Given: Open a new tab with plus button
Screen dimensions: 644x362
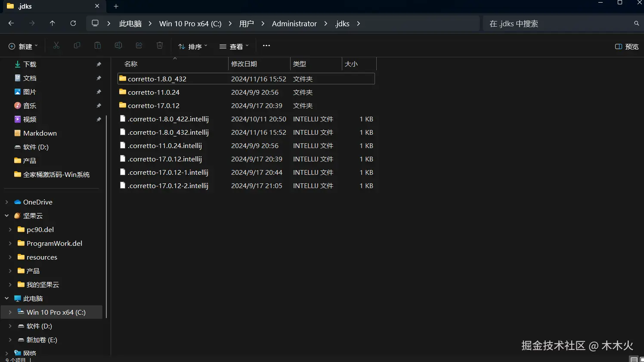Looking at the screenshot, I should point(116,6).
